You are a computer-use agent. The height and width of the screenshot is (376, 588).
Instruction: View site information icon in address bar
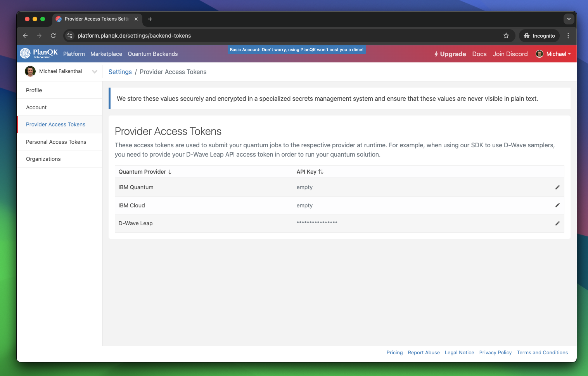click(x=70, y=36)
